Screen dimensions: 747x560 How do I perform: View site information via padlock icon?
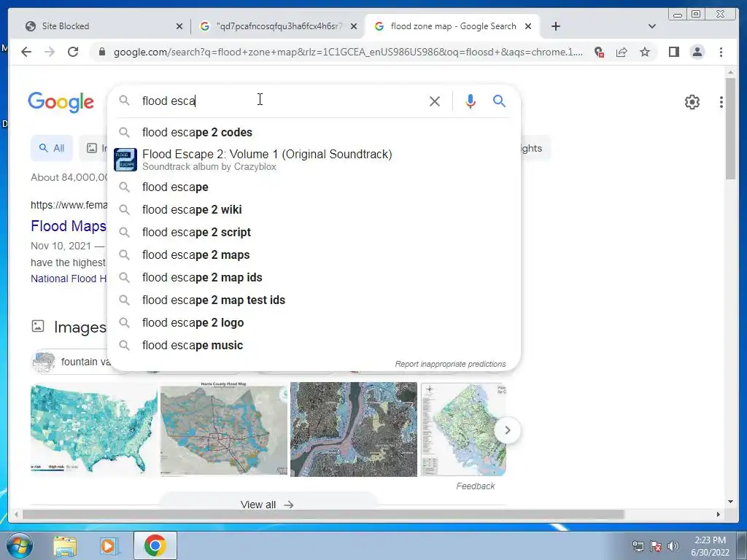coord(101,52)
